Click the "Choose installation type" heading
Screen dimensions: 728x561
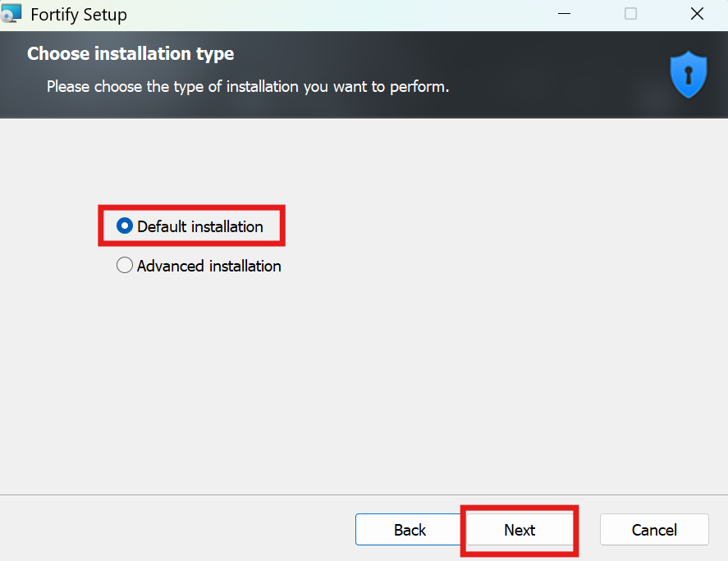click(x=130, y=54)
